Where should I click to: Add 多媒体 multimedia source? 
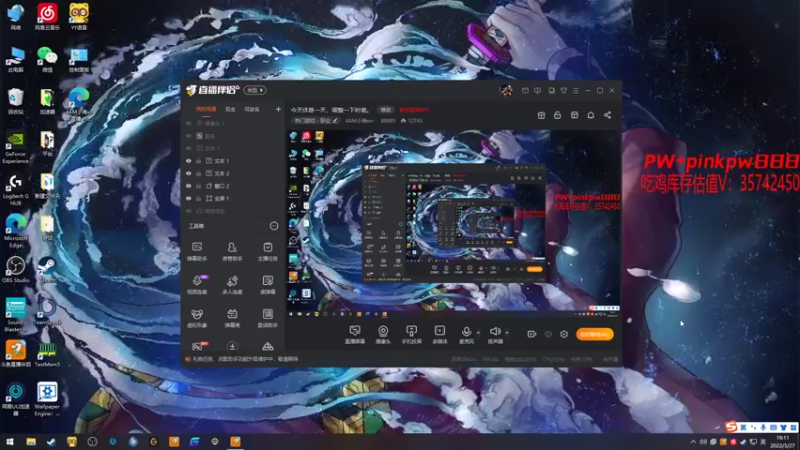(439, 335)
